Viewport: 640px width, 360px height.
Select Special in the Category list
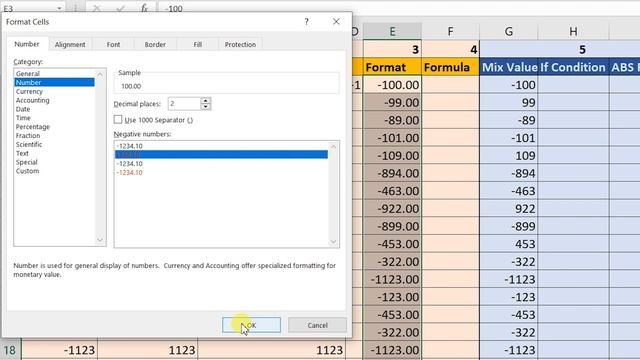pyautogui.click(x=27, y=162)
